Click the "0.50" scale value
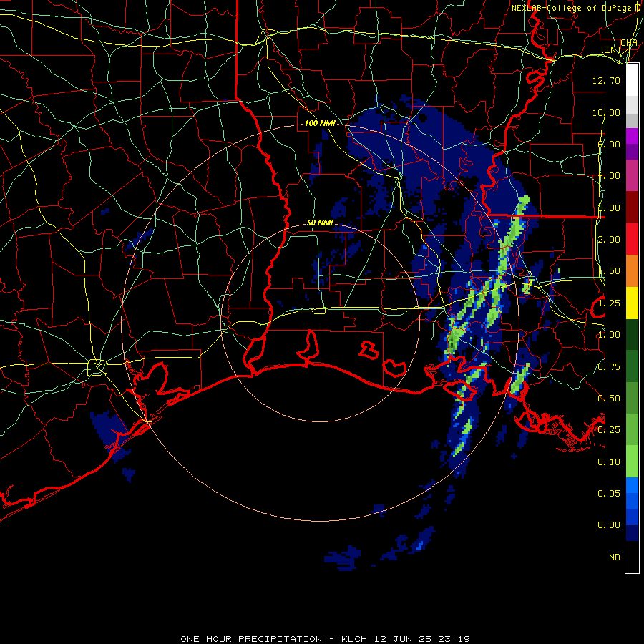 point(609,399)
